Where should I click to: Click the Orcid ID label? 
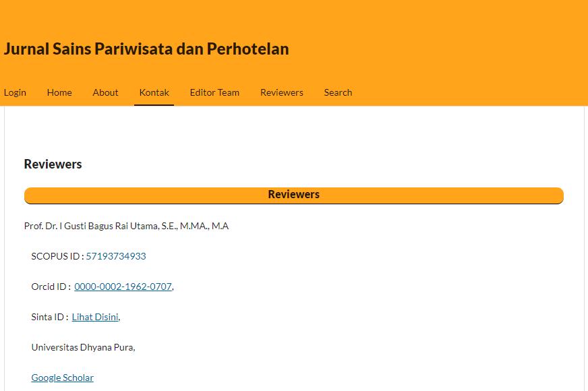coord(50,287)
